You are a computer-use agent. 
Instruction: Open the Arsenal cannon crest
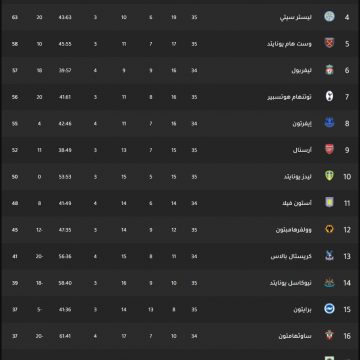329,150
